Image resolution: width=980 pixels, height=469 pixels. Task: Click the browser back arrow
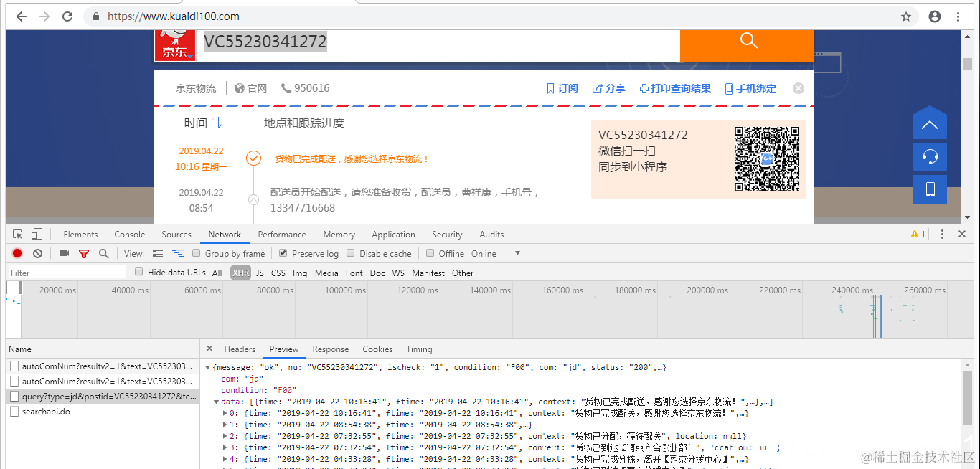(21, 16)
